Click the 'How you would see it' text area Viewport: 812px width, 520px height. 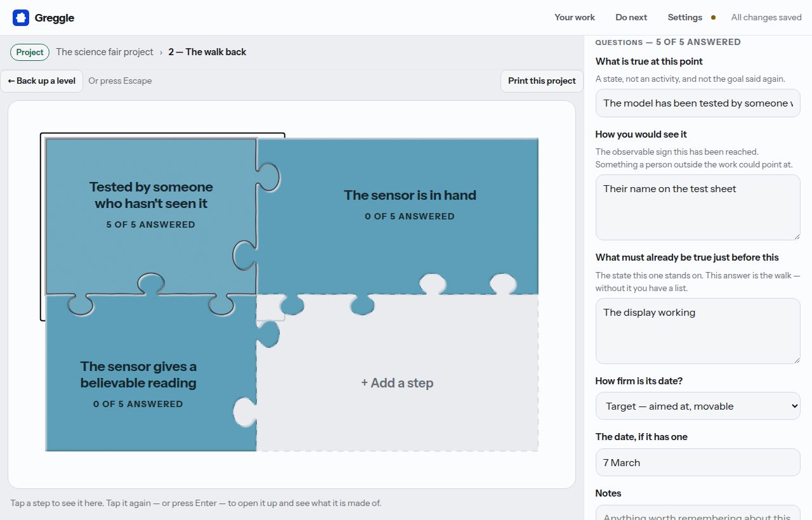(698, 207)
